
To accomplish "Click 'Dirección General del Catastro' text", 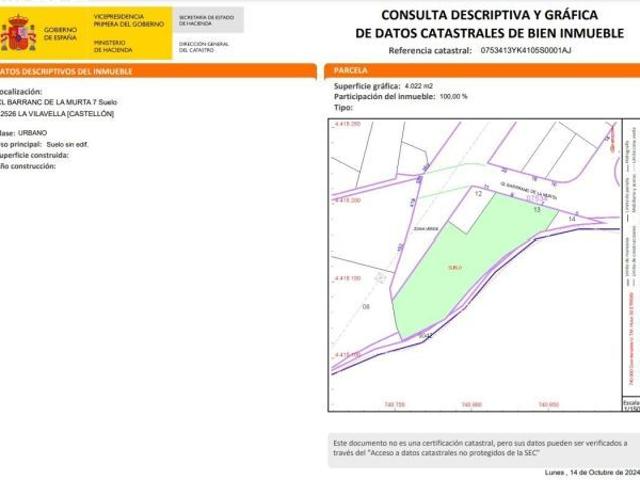I will pyautogui.click(x=204, y=47).
